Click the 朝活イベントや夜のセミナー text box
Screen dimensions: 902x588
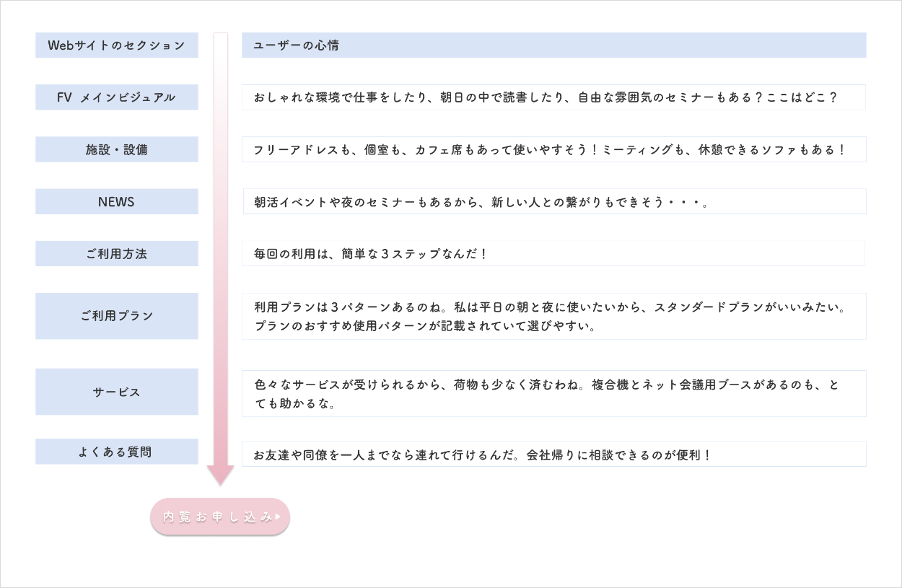point(553,201)
